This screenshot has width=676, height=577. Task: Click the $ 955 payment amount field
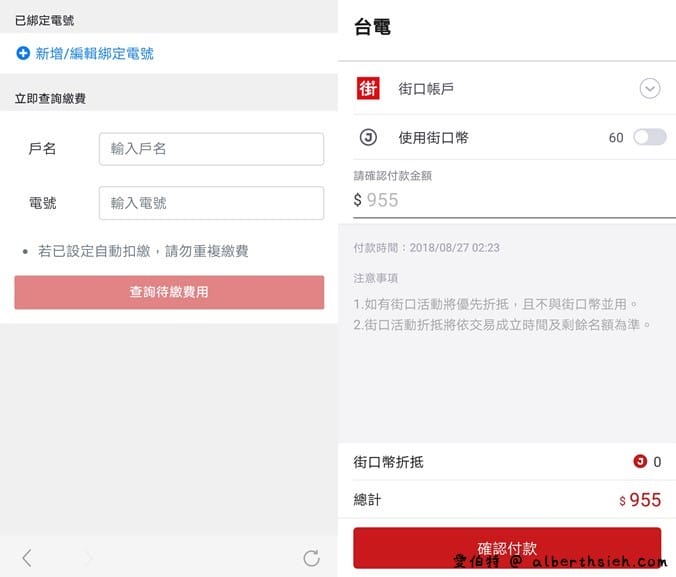pos(514,200)
